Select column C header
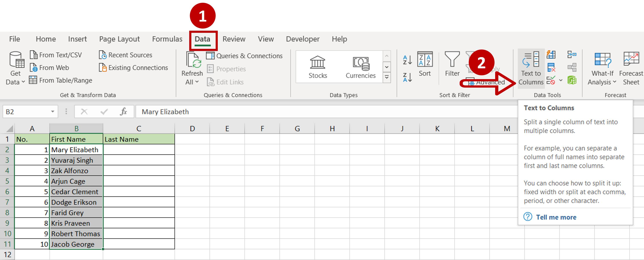This screenshot has width=644, height=260. [139, 129]
